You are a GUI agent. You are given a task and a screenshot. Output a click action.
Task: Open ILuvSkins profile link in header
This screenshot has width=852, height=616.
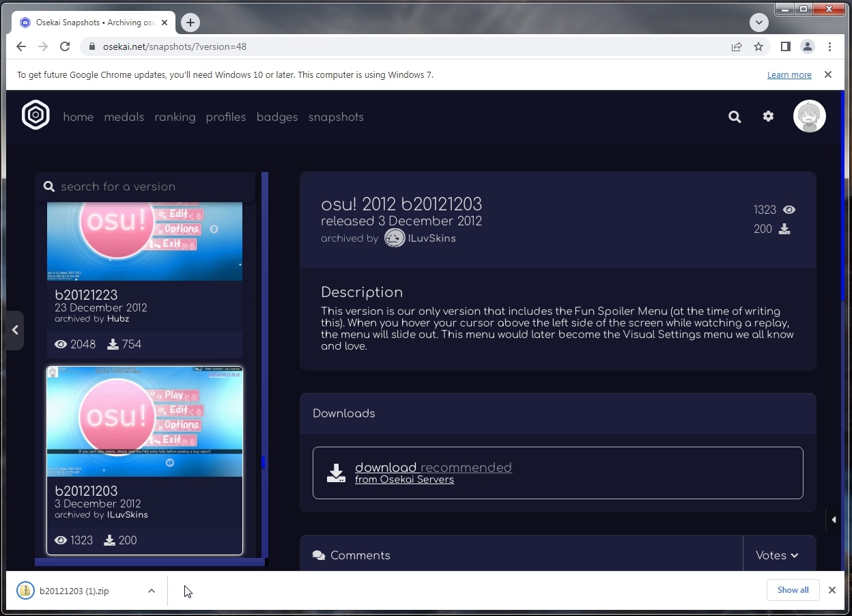[x=431, y=238]
